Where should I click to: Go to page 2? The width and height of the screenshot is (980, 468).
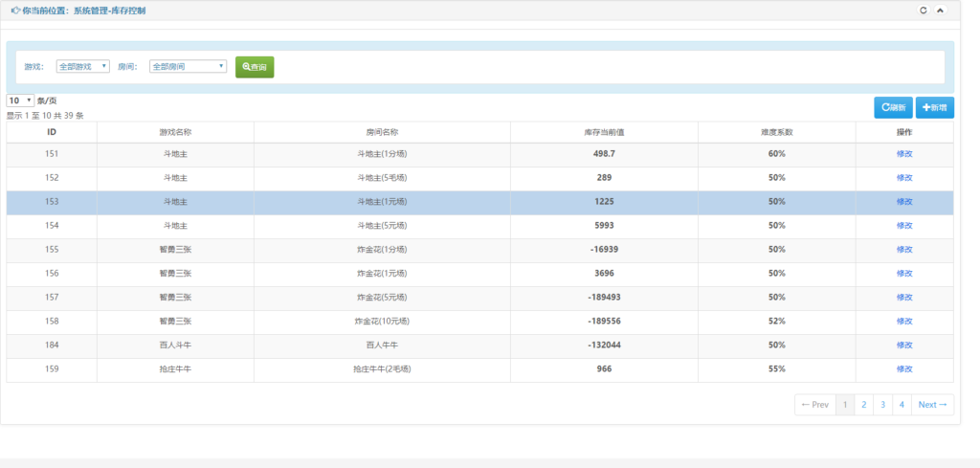coord(863,405)
